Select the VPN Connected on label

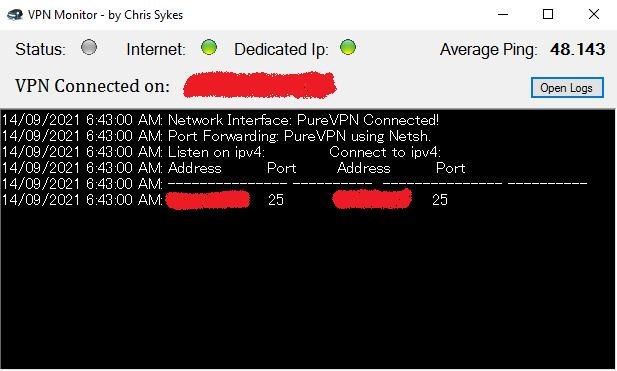coord(92,86)
